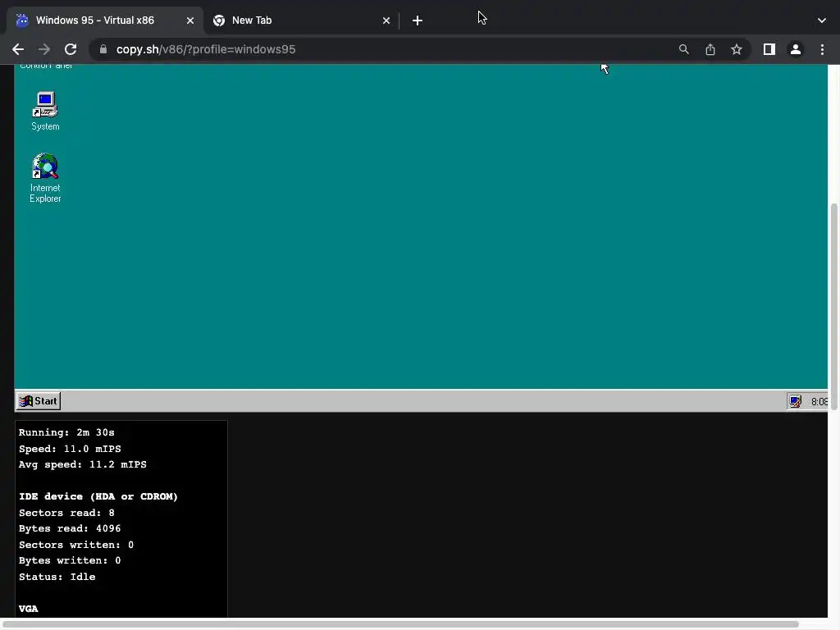Click the Chrome favicon on New Tab
The height and width of the screenshot is (630, 840).
click(218, 21)
